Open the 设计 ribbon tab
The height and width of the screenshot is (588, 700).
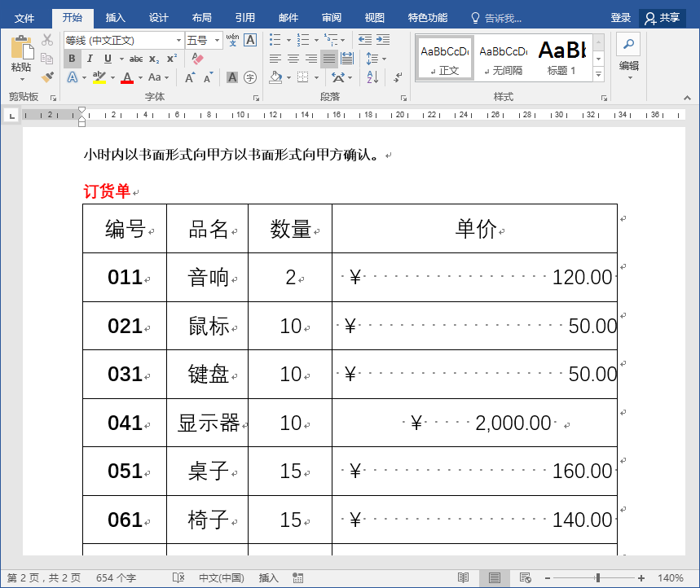[x=157, y=17]
